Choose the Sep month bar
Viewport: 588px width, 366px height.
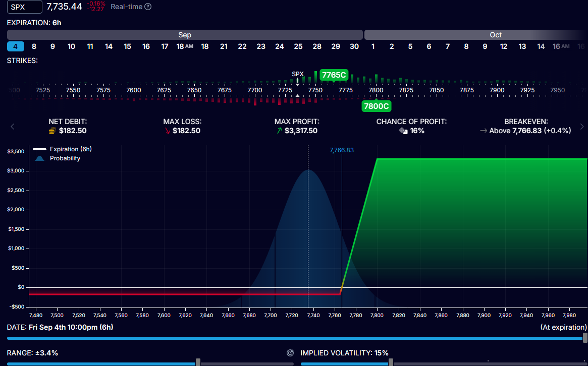(185, 35)
